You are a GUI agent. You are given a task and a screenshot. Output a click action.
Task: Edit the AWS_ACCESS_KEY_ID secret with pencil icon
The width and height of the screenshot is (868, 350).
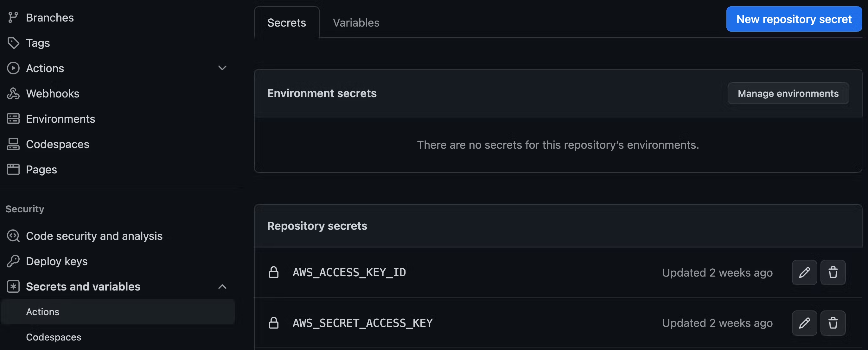coord(804,272)
